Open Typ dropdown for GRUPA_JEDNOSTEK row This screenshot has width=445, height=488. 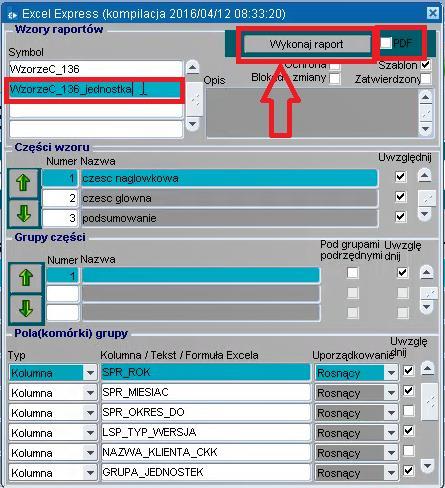pos(90,473)
